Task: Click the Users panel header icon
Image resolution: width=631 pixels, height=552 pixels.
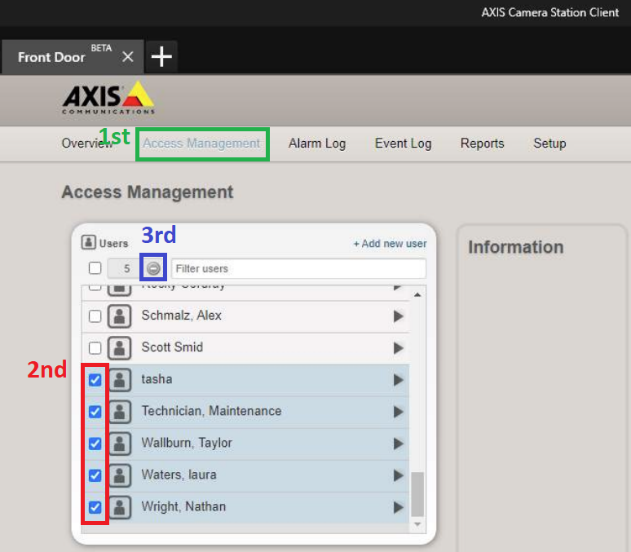Action: click(88, 243)
